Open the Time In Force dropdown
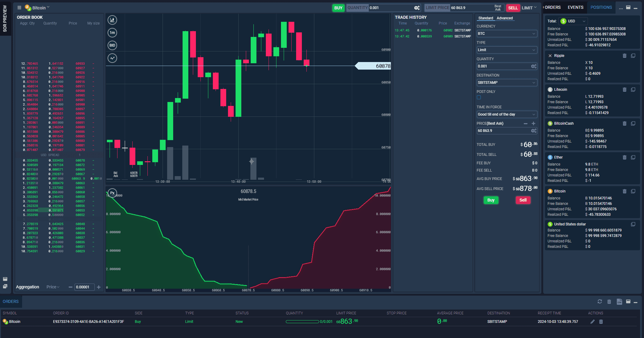Viewport: 644px width, 338px height. pyautogui.click(x=507, y=114)
